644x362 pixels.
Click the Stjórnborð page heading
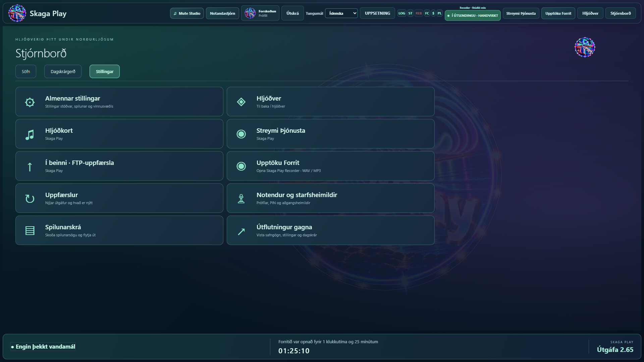pyautogui.click(x=41, y=53)
